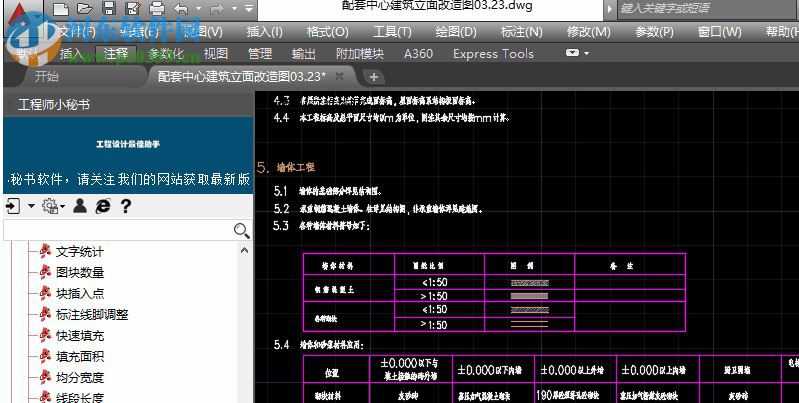This screenshot has height=403, width=799.
Task: Click the 工程设计最佳助手 banner
Action: pos(128,145)
